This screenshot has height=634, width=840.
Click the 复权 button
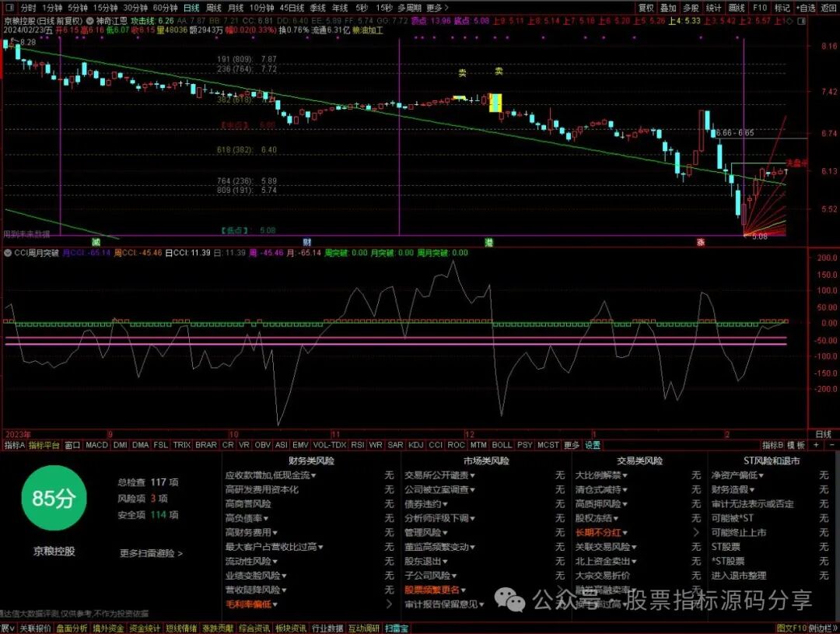646,8
